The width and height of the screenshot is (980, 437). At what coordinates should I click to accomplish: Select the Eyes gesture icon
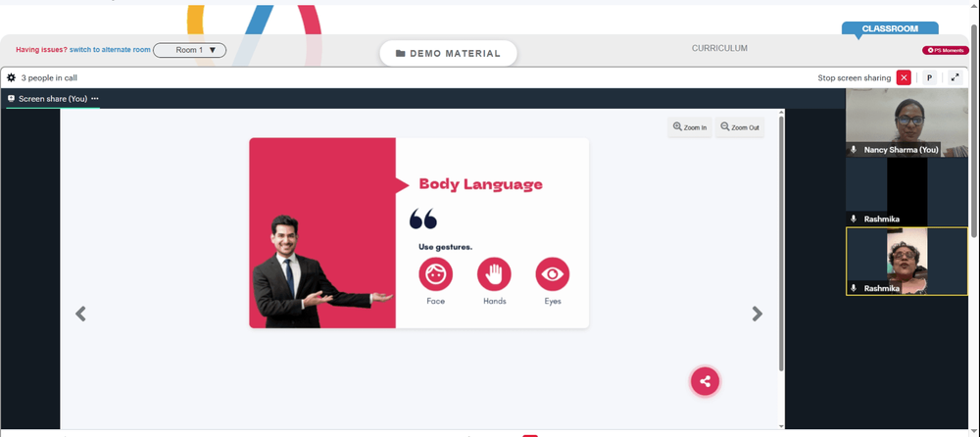click(x=553, y=274)
